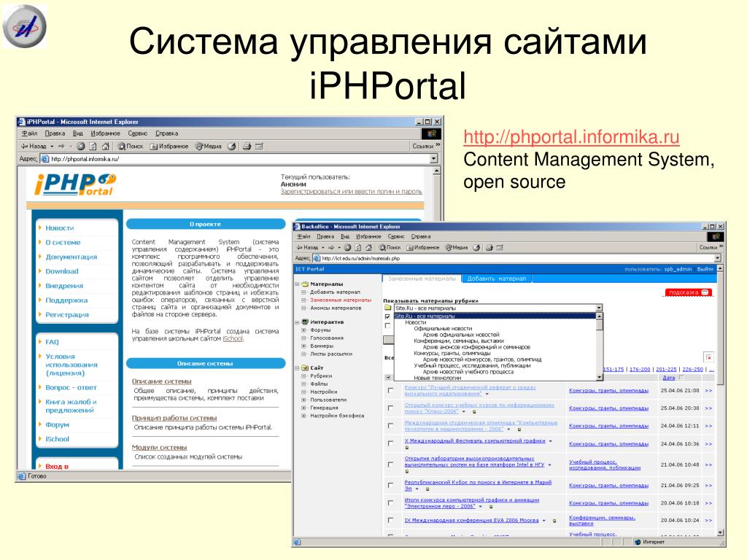Click rubric list scrollbar down arrow
747x560 pixels.
click(600, 377)
